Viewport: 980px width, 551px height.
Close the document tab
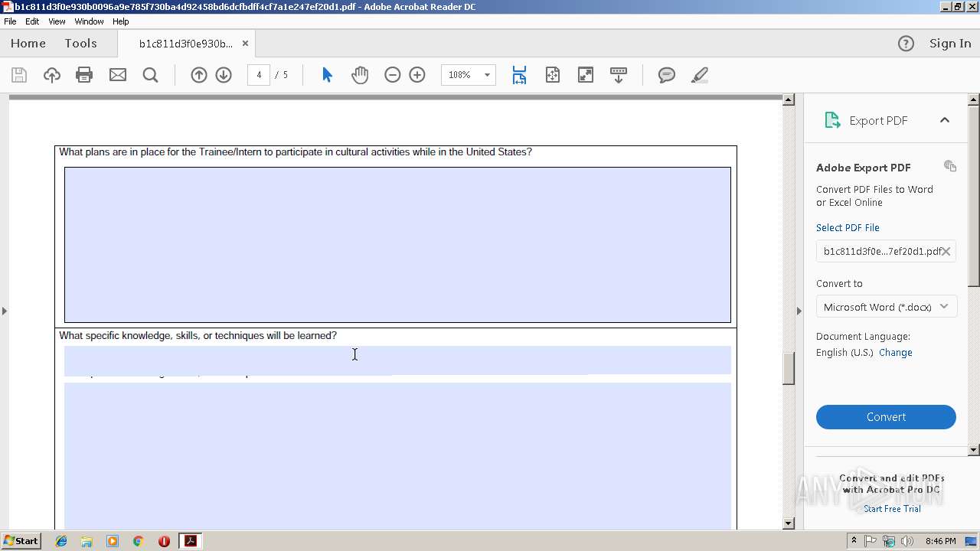(245, 44)
